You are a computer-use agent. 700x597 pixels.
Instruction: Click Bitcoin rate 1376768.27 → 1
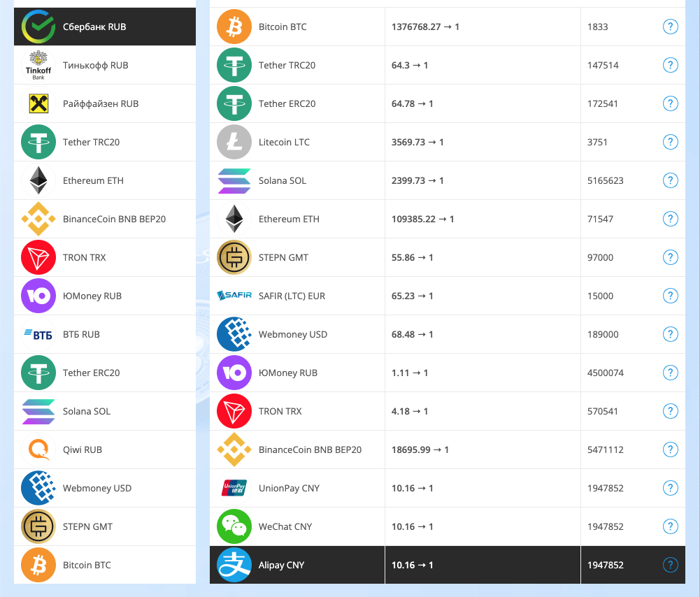(425, 27)
